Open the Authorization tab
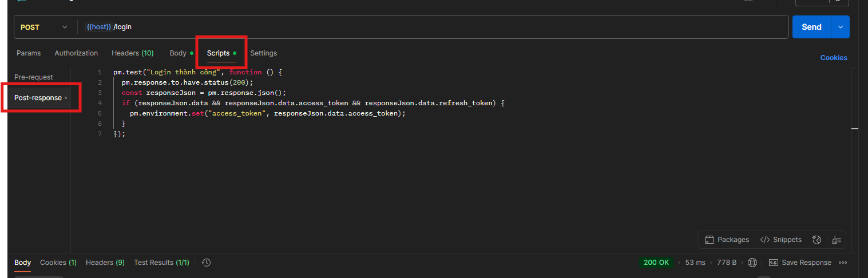 (x=76, y=53)
